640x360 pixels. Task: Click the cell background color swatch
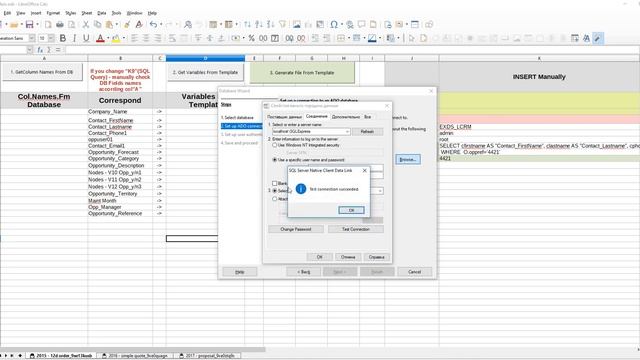click(372, 38)
